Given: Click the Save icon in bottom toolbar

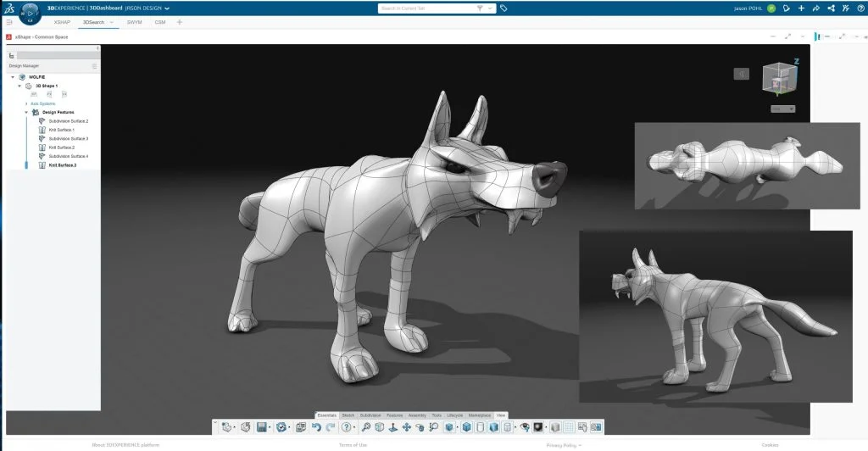Looking at the screenshot, I should [x=261, y=427].
